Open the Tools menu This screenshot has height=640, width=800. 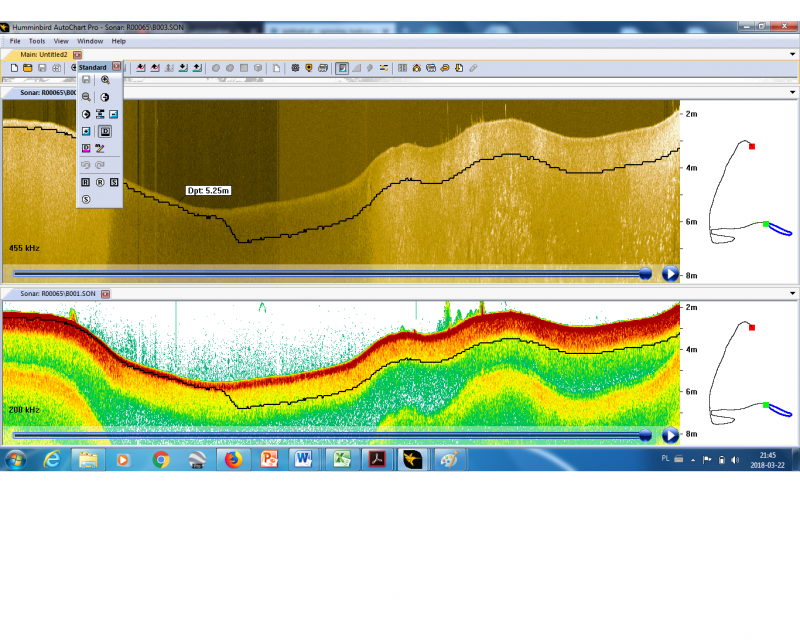tap(37, 41)
